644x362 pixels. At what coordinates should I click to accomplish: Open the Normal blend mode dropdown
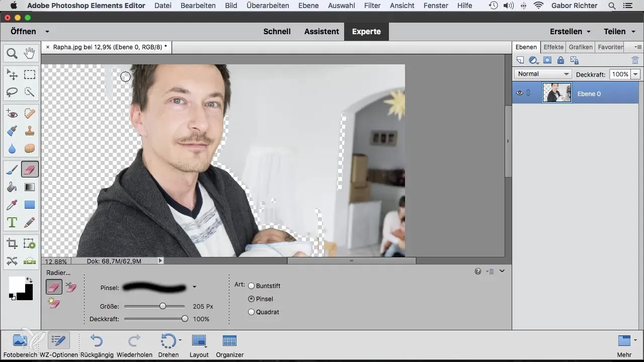(543, 74)
